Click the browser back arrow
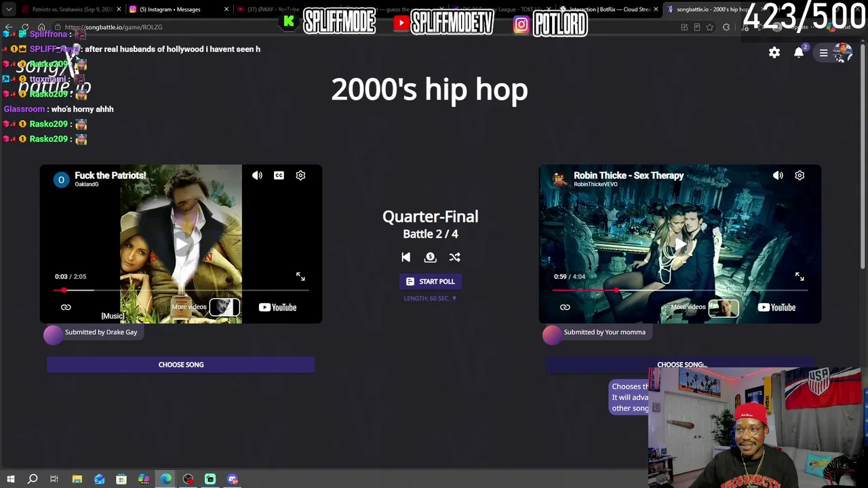Viewport: 868px width, 488px height. pyautogui.click(x=9, y=27)
